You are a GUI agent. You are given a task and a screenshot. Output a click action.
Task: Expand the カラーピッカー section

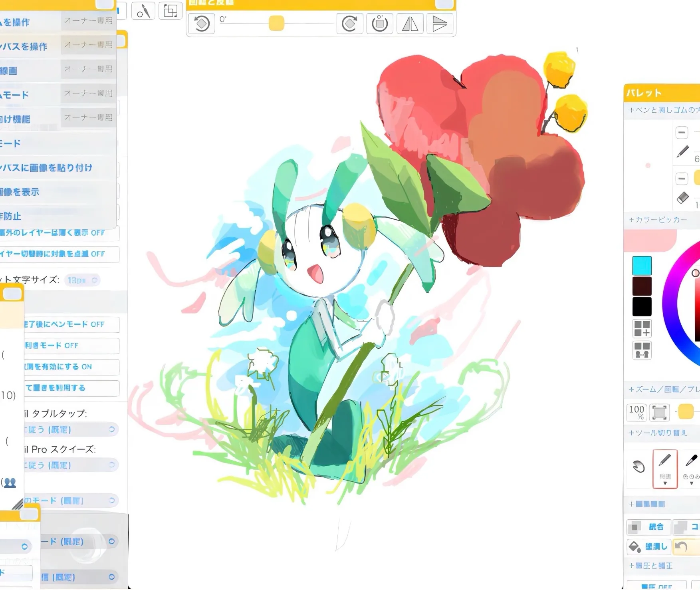[658, 220]
